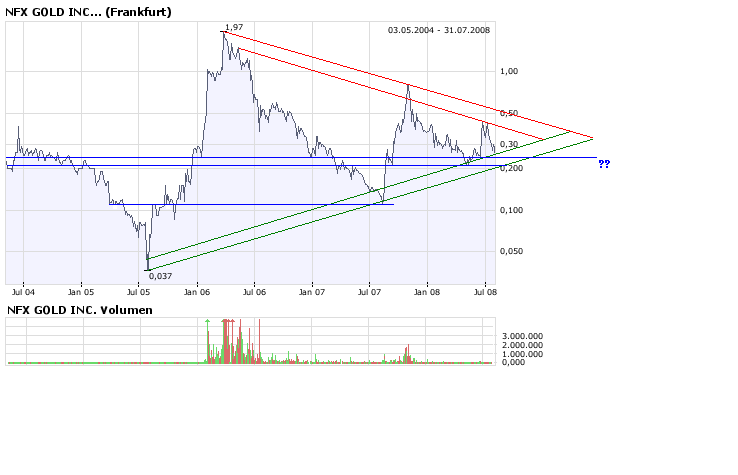The height and width of the screenshot is (475, 738).
Task: Click the 0,050 price axis label
Action: [512, 252]
